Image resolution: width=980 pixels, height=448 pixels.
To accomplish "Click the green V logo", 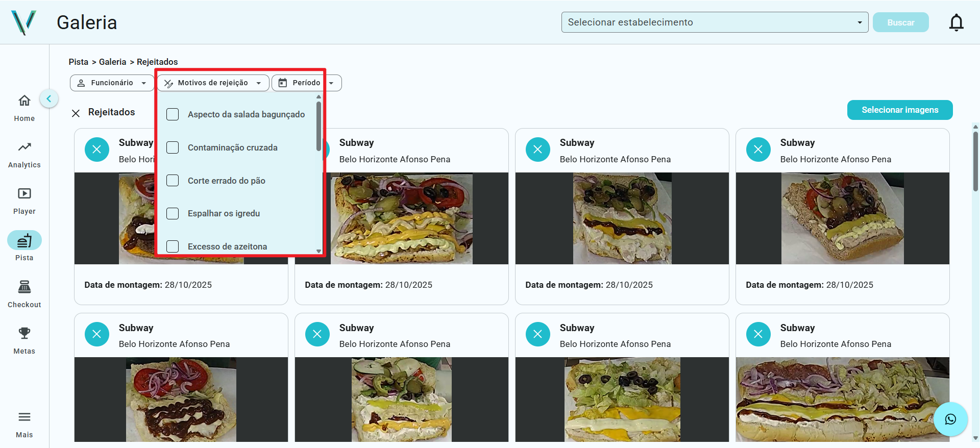I will click(x=23, y=22).
